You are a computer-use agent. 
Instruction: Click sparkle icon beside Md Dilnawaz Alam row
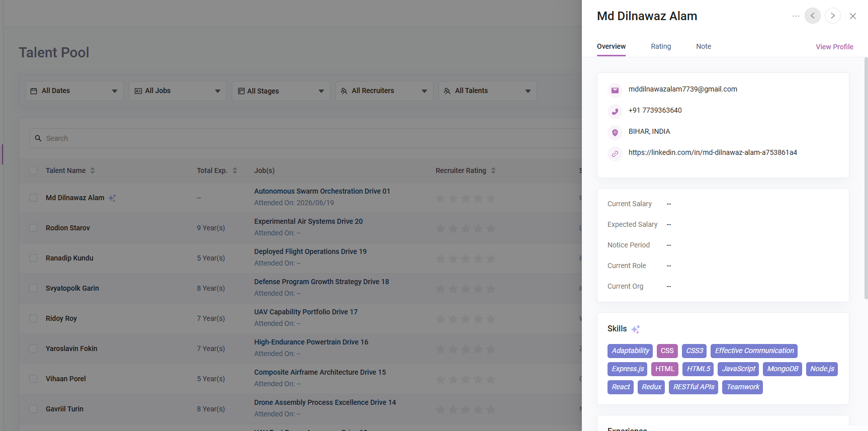pyautogui.click(x=112, y=198)
